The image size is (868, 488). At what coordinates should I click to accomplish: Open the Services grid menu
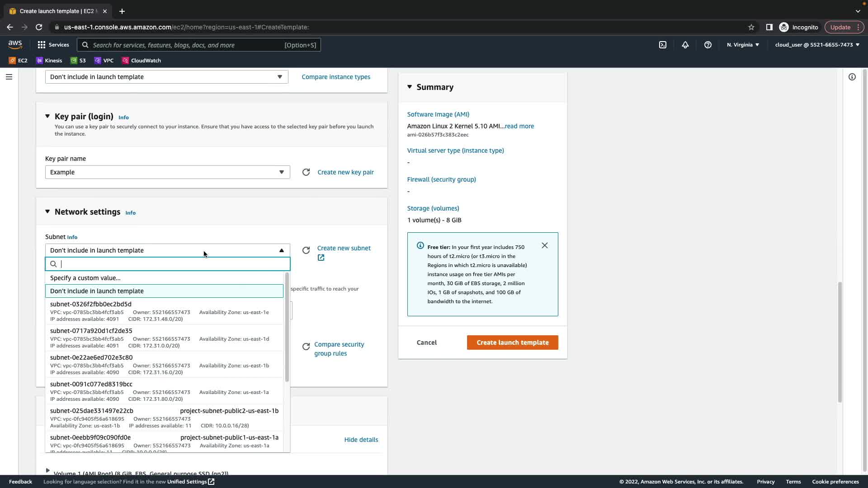(53, 45)
